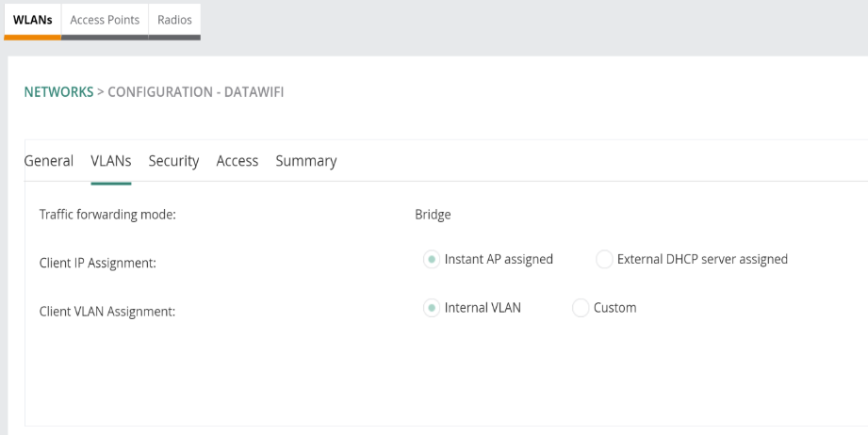Click the External DHCP server assigned text
The image size is (868, 435).
coord(702,259)
